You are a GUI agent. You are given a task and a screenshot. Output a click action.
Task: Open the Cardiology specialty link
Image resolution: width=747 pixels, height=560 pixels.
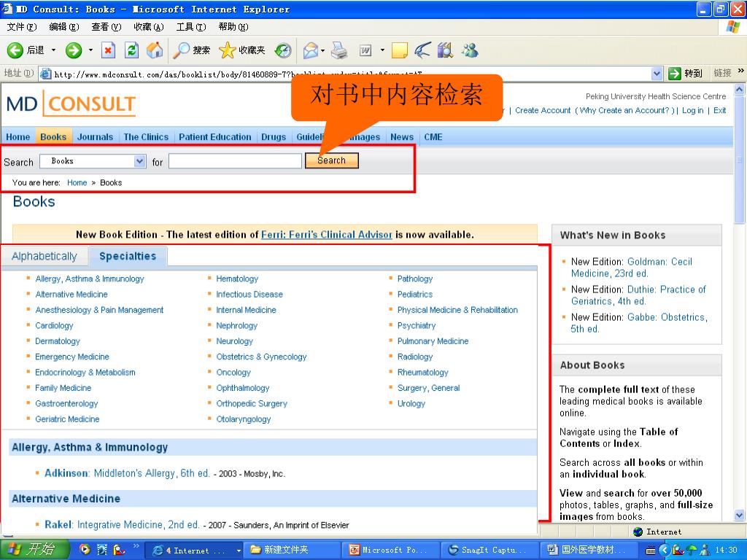click(54, 326)
